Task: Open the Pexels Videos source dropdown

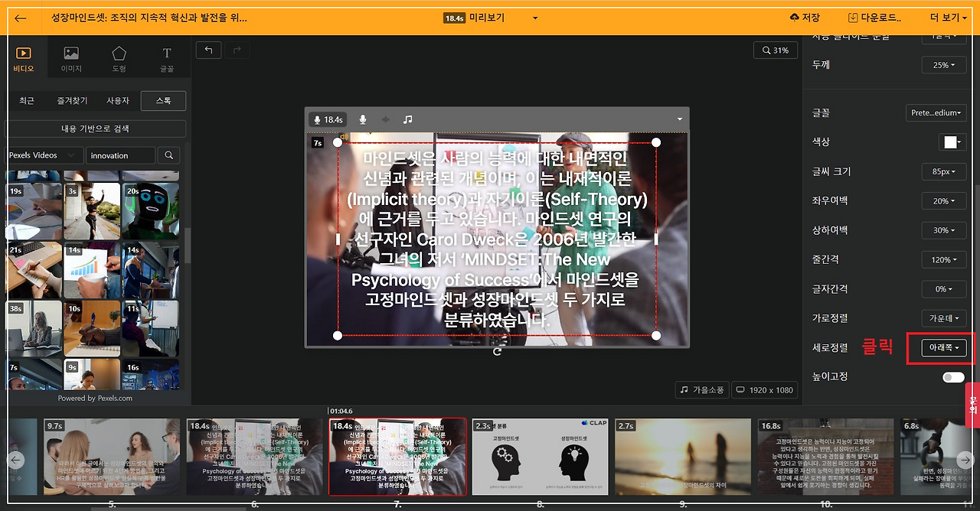Action: point(44,155)
